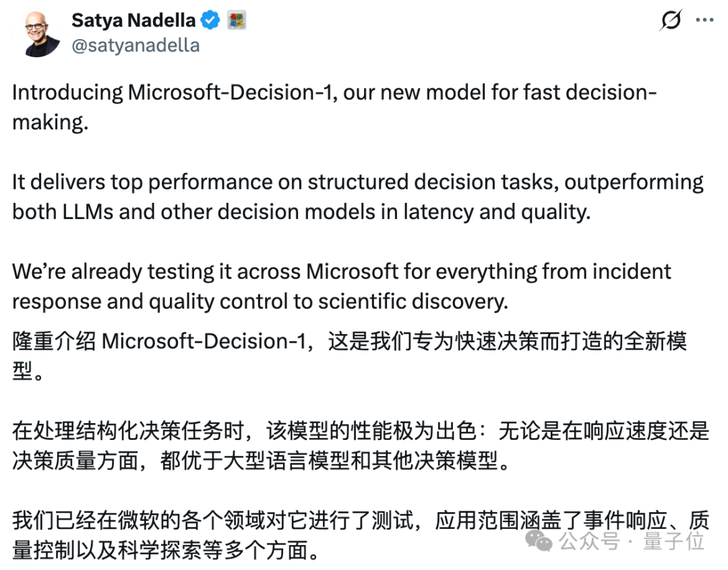
Task: Click "Microsoft-Decision-1" in the Chinese translation
Action: click(204, 342)
